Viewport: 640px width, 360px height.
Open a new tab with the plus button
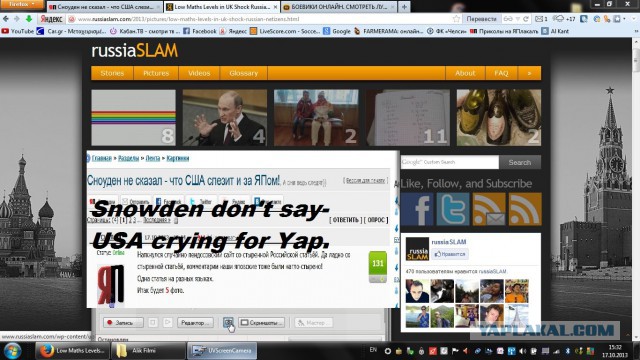pyautogui.click(x=404, y=7)
